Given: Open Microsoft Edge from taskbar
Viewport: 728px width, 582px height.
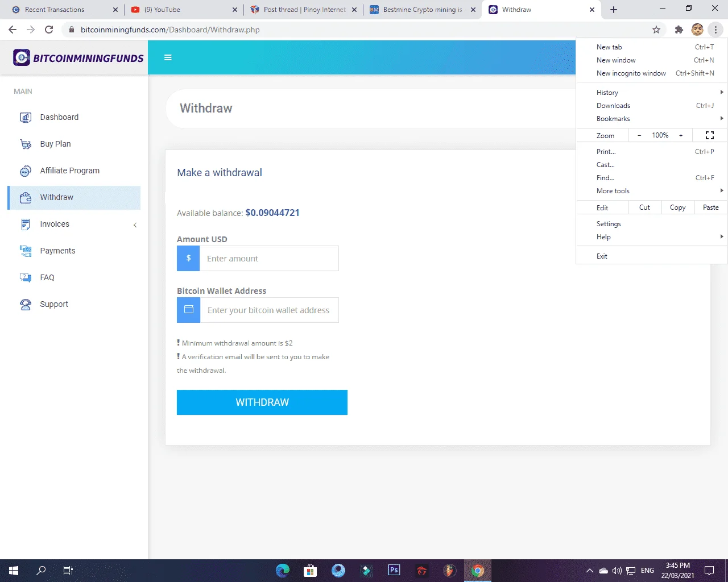Looking at the screenshot, I should click(283, 571).
